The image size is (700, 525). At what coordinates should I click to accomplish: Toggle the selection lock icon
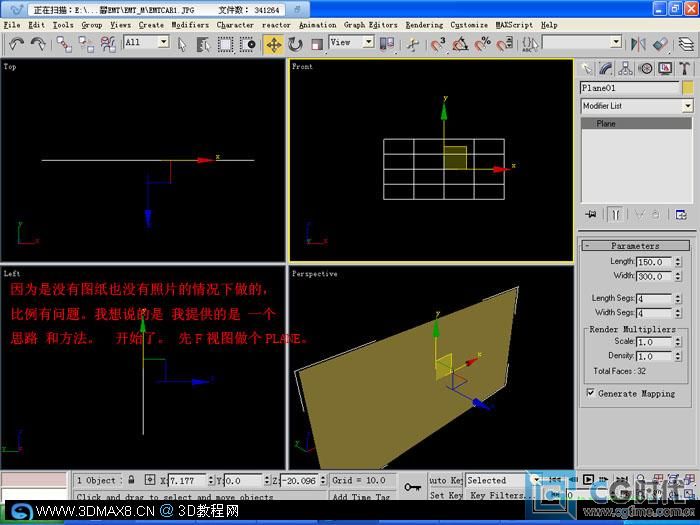point(131,480)
